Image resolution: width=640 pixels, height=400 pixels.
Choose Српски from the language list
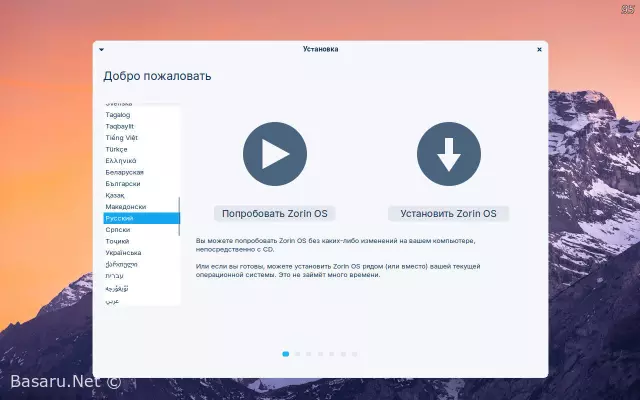click(141, 230)
